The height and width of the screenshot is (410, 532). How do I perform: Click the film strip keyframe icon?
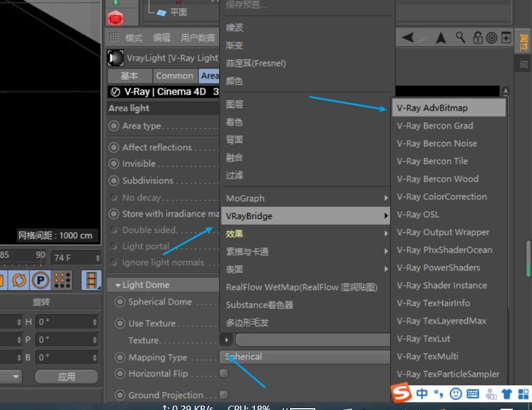pos(91,280)
